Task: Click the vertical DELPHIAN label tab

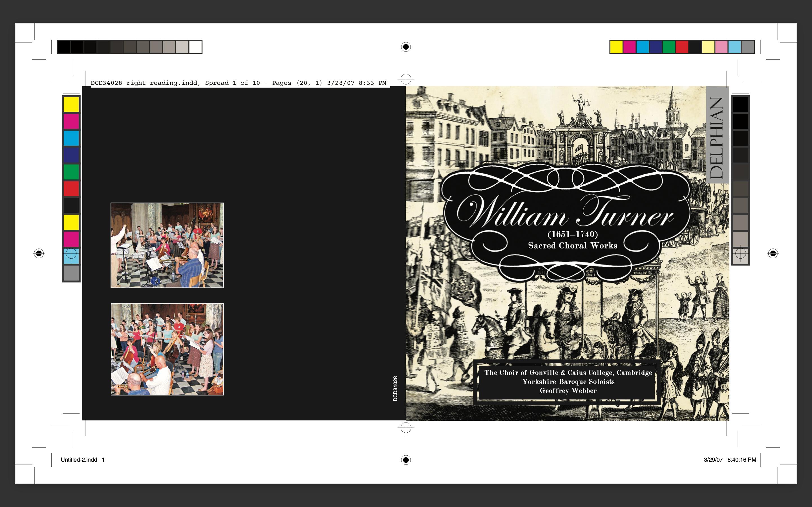Action: (717, 135)
